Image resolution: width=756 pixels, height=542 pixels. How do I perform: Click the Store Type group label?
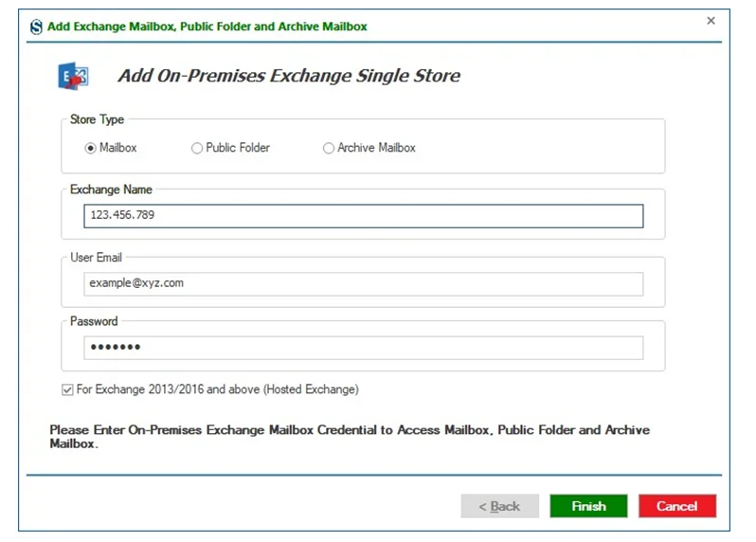(x=97, y=119)
